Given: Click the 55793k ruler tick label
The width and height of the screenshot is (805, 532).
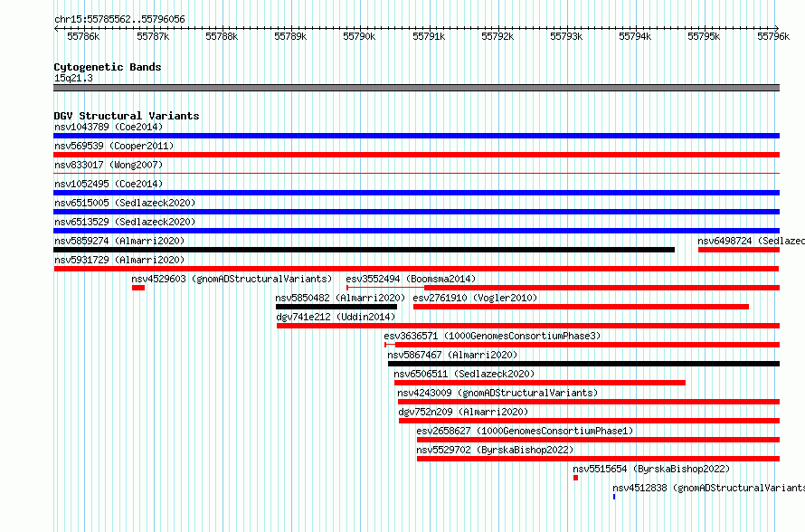Looking at the screenshot, I should click(x=566, y=36).
